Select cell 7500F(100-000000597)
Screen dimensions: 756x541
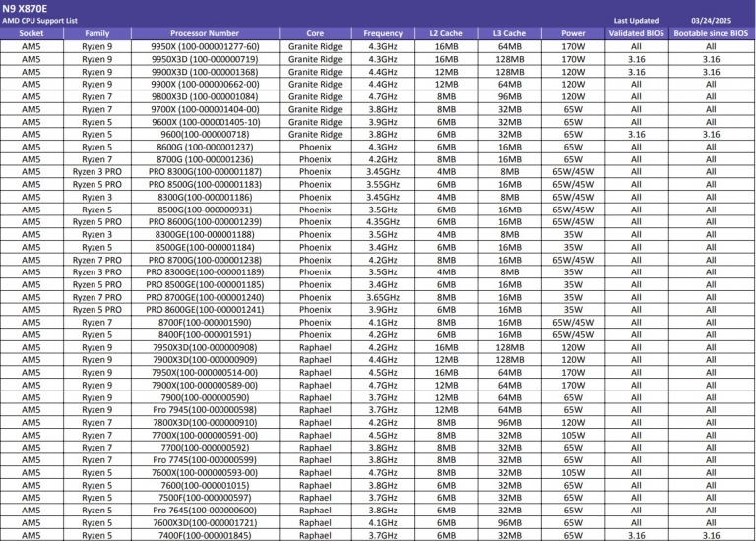(205, 498)
